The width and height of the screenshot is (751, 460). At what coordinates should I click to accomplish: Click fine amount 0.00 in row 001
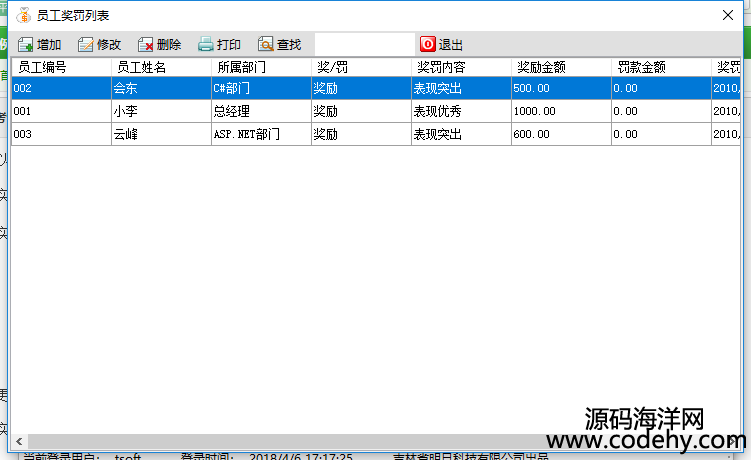coord(661,111)
